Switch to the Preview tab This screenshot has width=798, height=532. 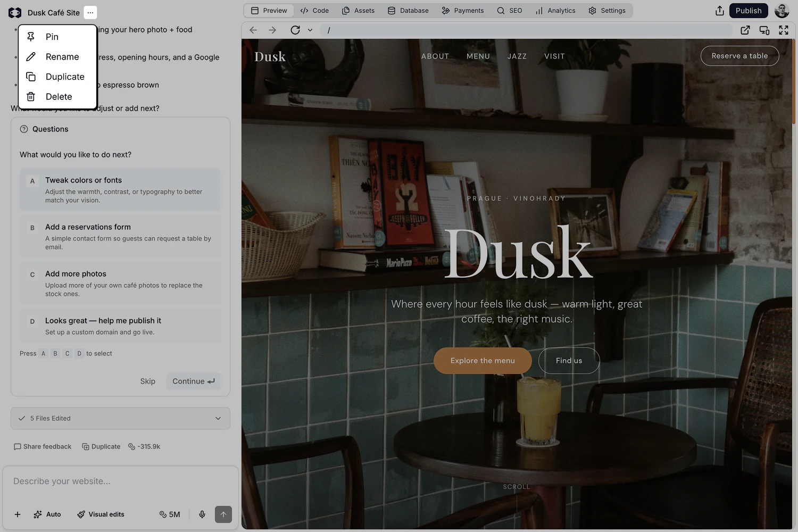point(269,11)
